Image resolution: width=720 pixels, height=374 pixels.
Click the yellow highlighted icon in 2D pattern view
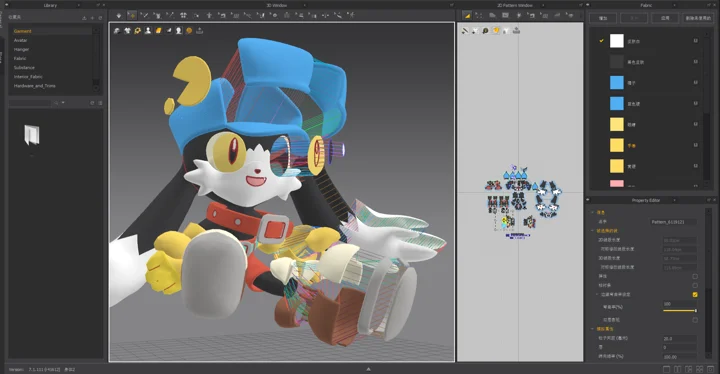[496, 31]
